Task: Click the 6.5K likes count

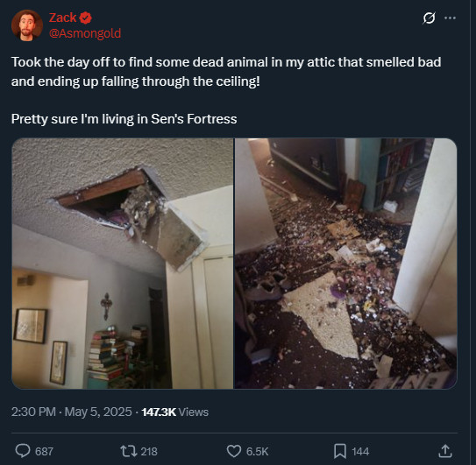Action: tap(258, 451)
